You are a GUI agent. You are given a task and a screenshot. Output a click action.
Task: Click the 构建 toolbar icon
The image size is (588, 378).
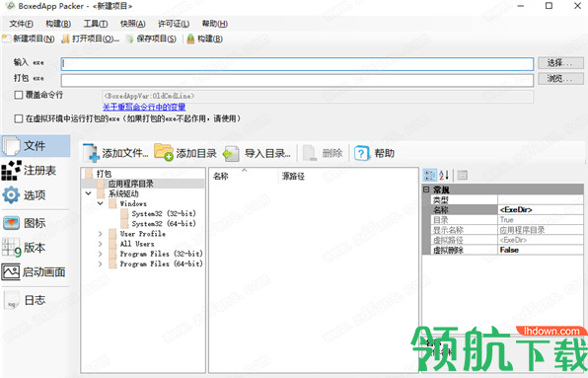190,39
